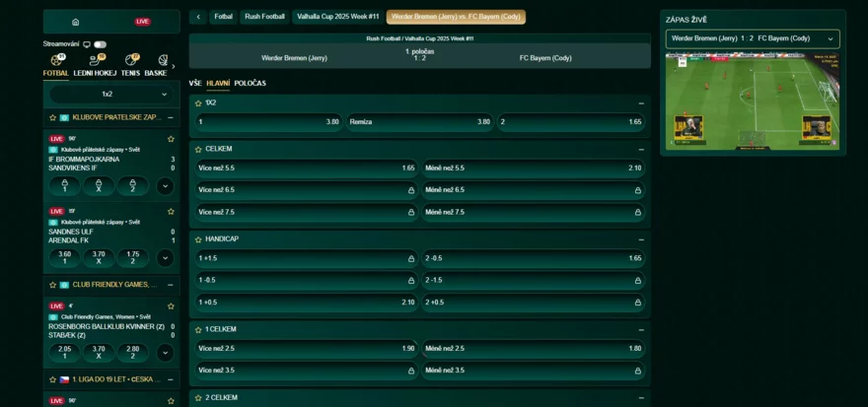868x407 pixels.
Task: Click the home icon in sidebar
Action: (76, 21)
